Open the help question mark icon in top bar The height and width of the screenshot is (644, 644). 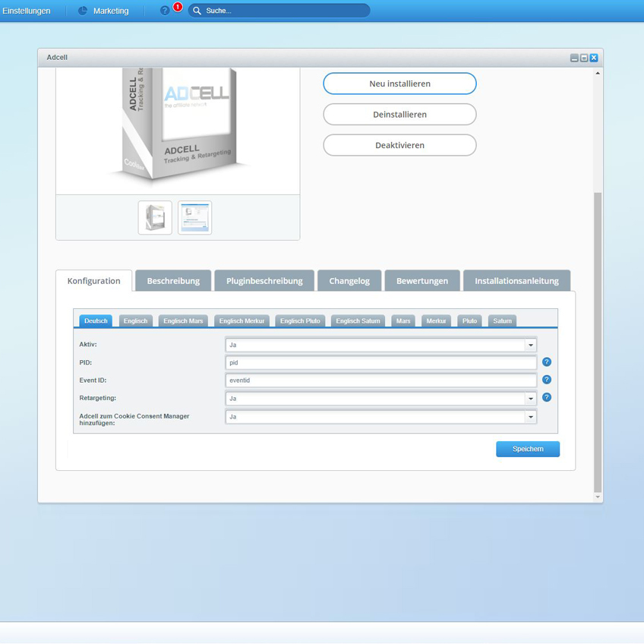tap(165, 11)
